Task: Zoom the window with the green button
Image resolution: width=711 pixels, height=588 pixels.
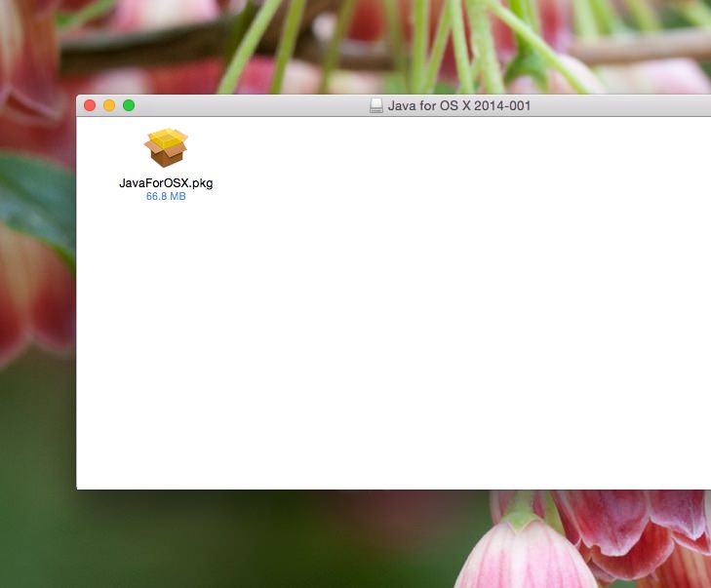Action: point(129,105)
